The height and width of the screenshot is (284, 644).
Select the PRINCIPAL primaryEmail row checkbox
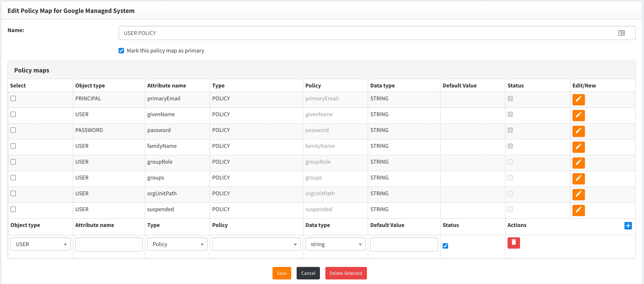pos(13,98)
